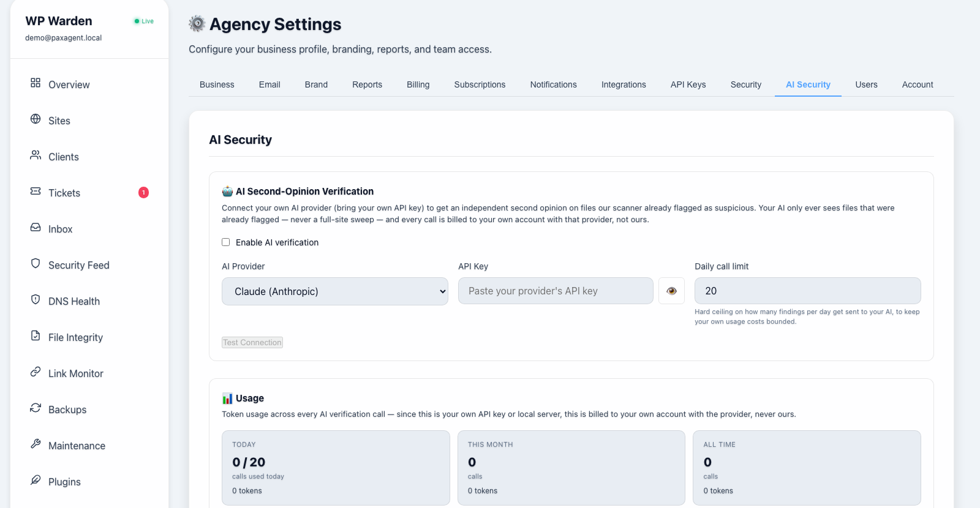Open the Users tab
Image resolution: width=980 pixels, height=508 pixels.
[x=866, y=84]
